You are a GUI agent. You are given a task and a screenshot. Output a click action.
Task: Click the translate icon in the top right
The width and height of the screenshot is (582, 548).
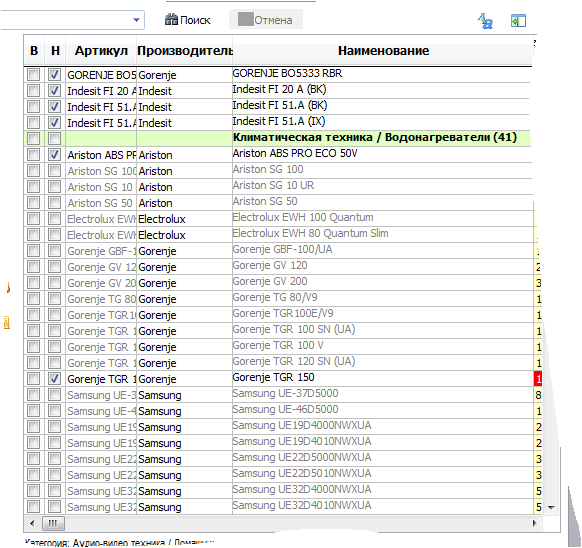(485, 21)
